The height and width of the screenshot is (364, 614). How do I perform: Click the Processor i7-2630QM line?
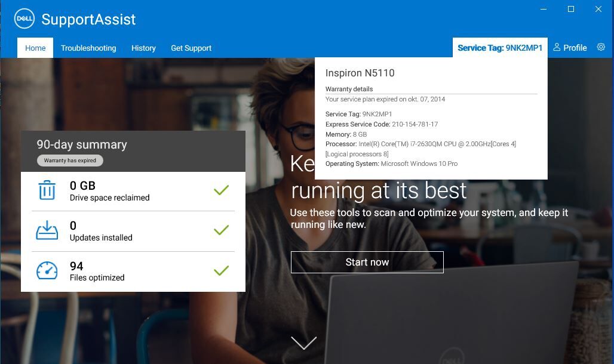(420, 149)
